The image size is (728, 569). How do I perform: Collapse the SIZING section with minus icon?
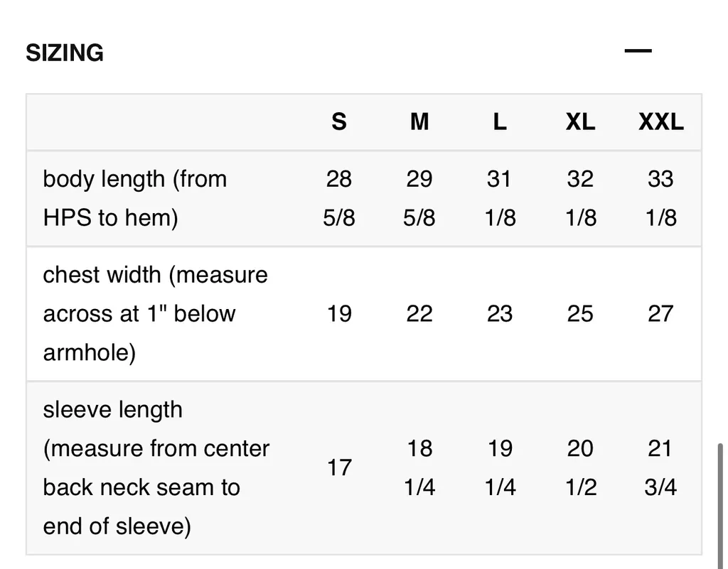point(638,51)
